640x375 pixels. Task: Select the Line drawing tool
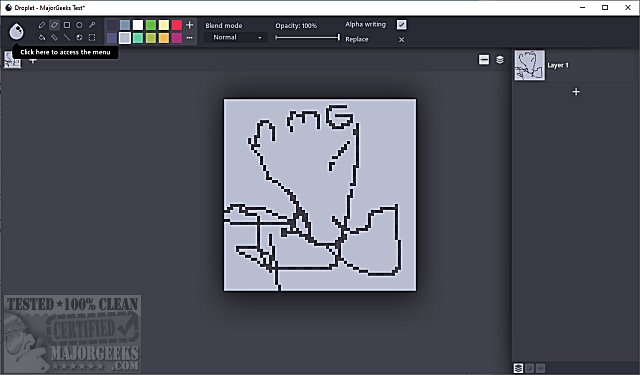point(67,38)
